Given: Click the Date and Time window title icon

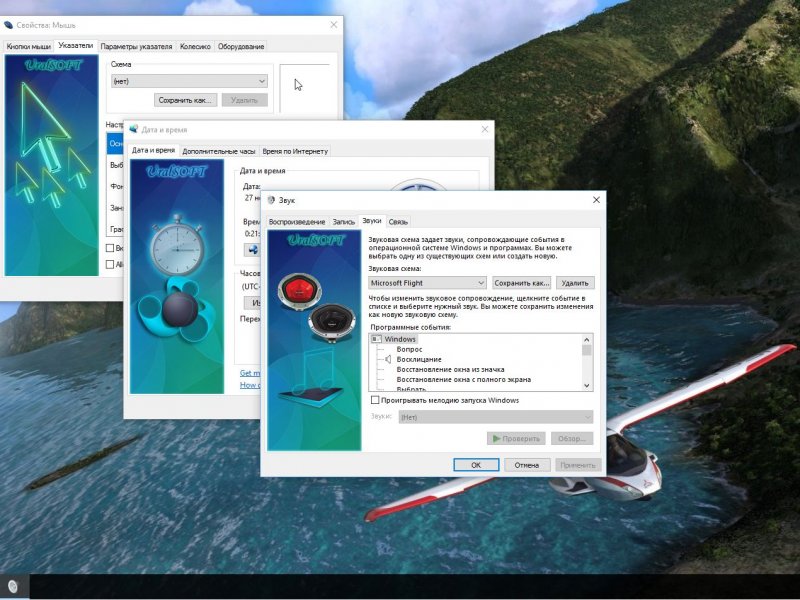Looking at the screenshot, I should pyautogui.click(x=134, y=129).
